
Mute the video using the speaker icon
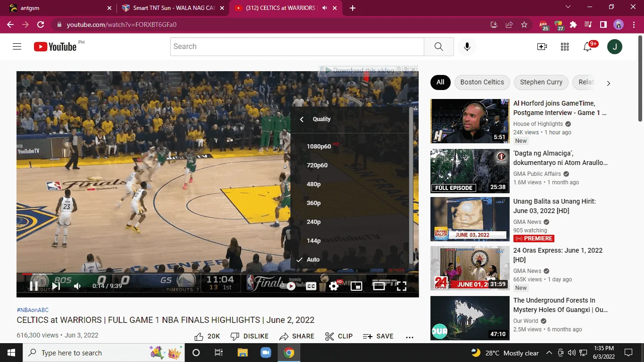pyautogui.click(x=77, y=286)
